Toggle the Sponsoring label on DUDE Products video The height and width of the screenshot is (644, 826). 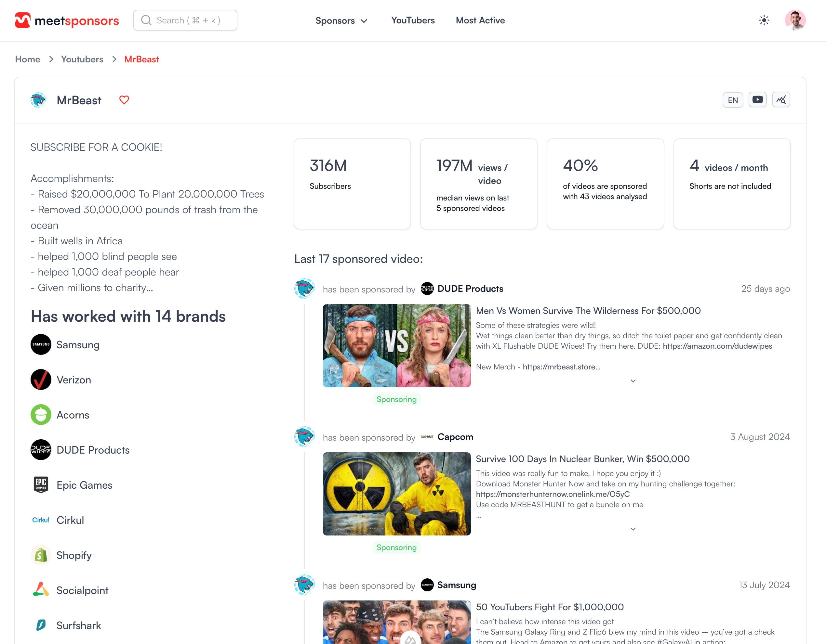pyautogui.click(x=396, y=399)
